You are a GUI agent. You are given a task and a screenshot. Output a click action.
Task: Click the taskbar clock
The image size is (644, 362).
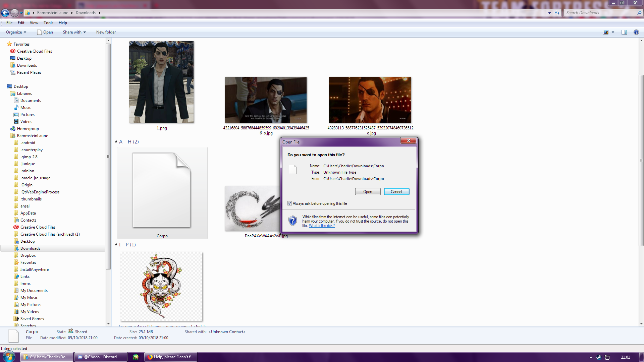pyautogui.click(x=625, y=357)
